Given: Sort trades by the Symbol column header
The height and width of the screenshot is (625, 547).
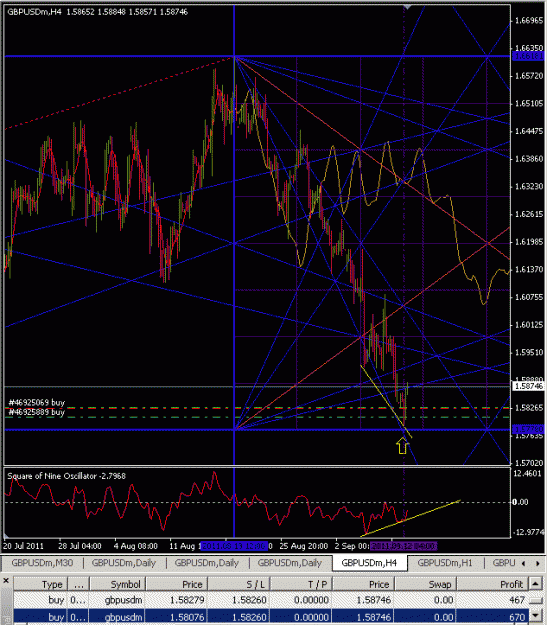Looking at the screenshot, I should coord(118,584).
